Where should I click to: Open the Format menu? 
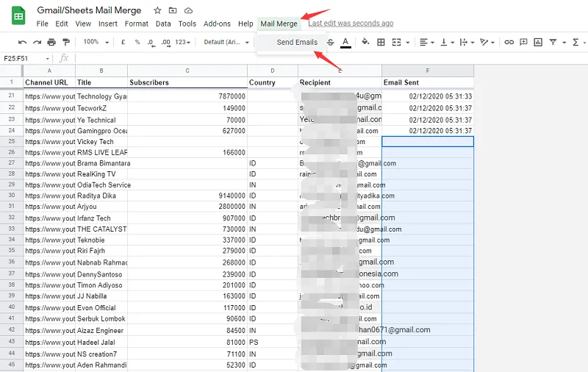137,24
